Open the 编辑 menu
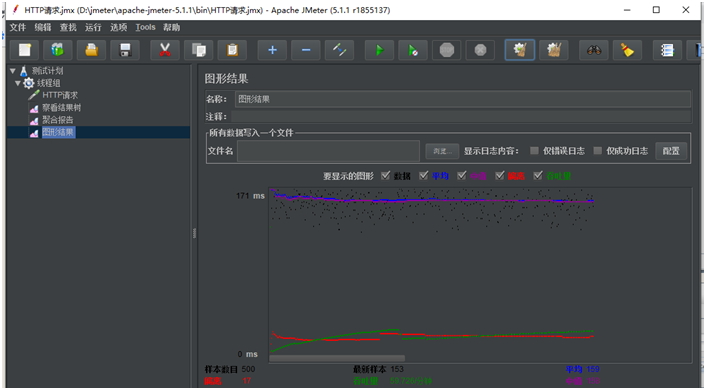Viewport: 706px width, 390px height. point(43,27)
